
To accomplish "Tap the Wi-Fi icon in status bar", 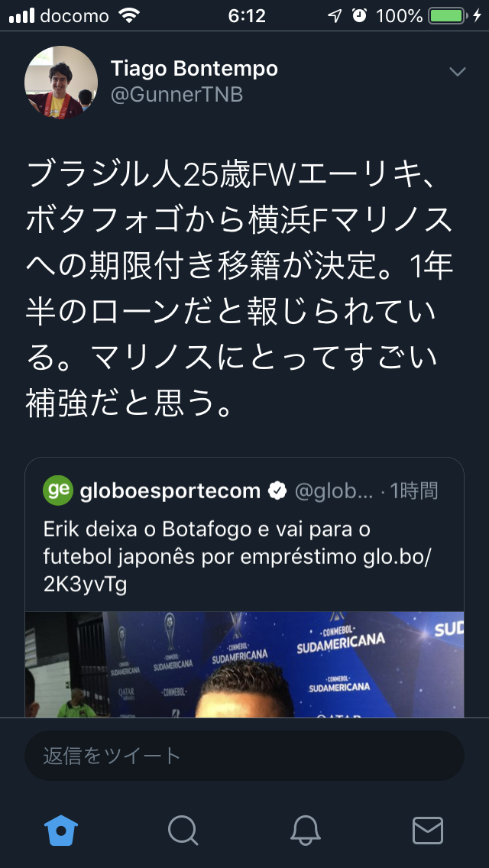I will point(129,15).
